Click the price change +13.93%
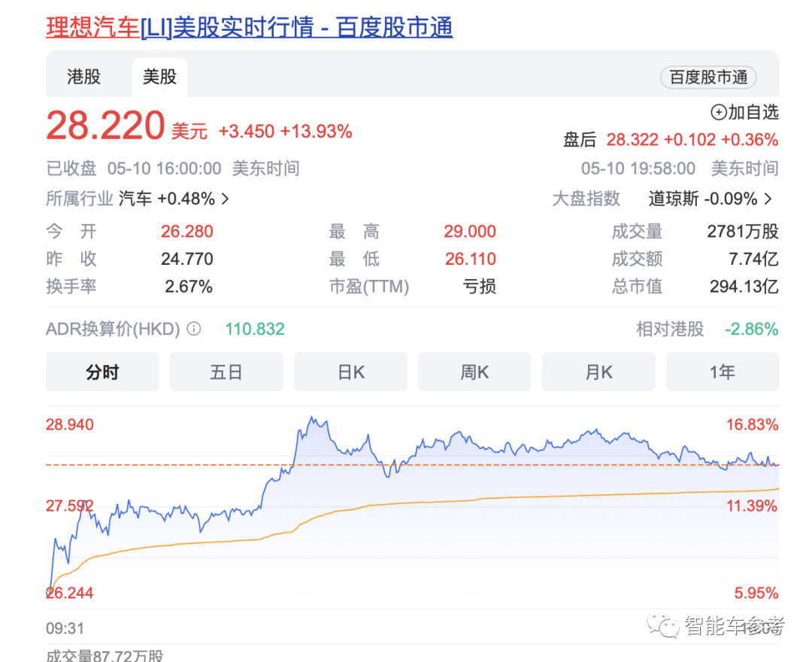The width and height of the screenshot is (812, 662). tap(316, 132)
